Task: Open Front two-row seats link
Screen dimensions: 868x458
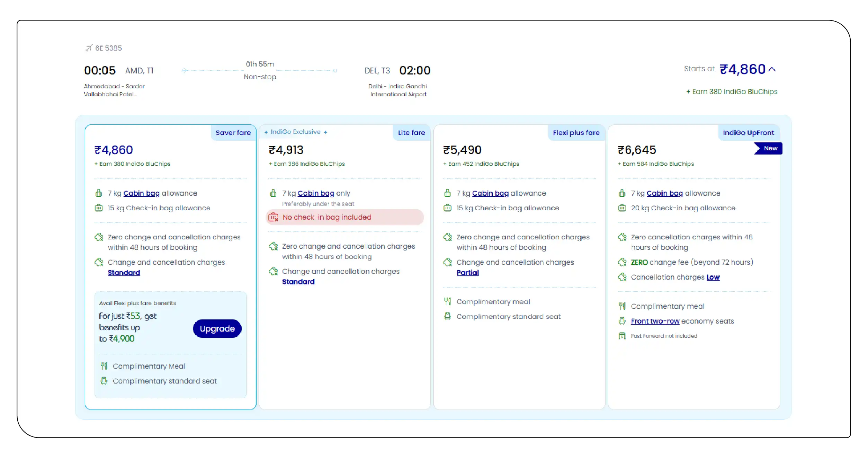Action: pyautogui.click(x=655, y=321)
